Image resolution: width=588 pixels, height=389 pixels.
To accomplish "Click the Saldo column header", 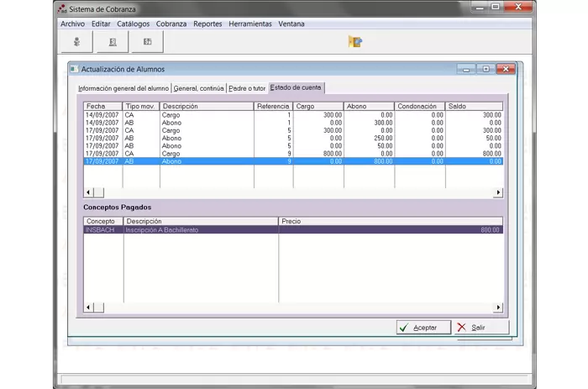I will [473, 107].
